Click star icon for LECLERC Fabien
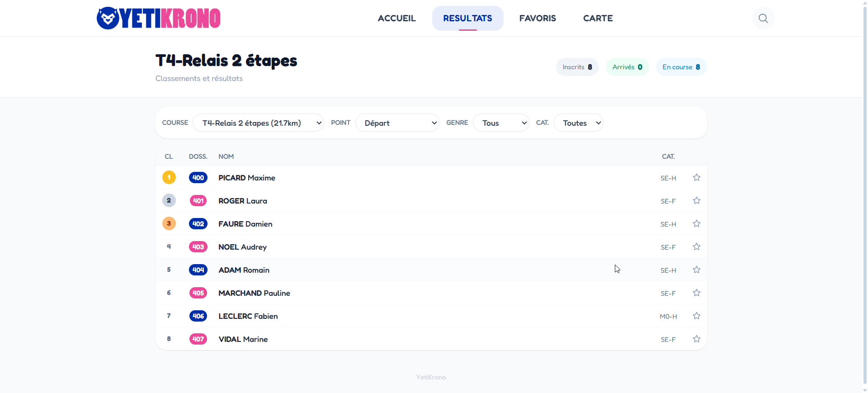The height and width of the screenshot is (393, 868). pos(696,316)
